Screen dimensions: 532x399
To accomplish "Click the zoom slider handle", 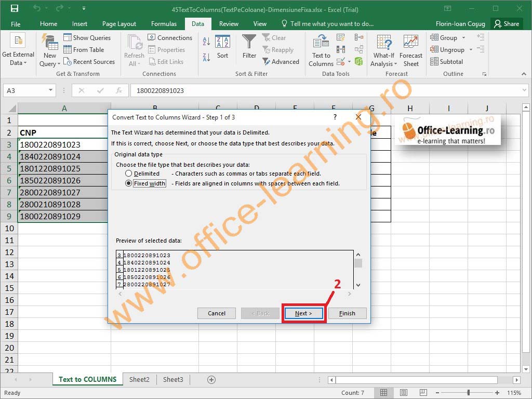I will 469,393.
